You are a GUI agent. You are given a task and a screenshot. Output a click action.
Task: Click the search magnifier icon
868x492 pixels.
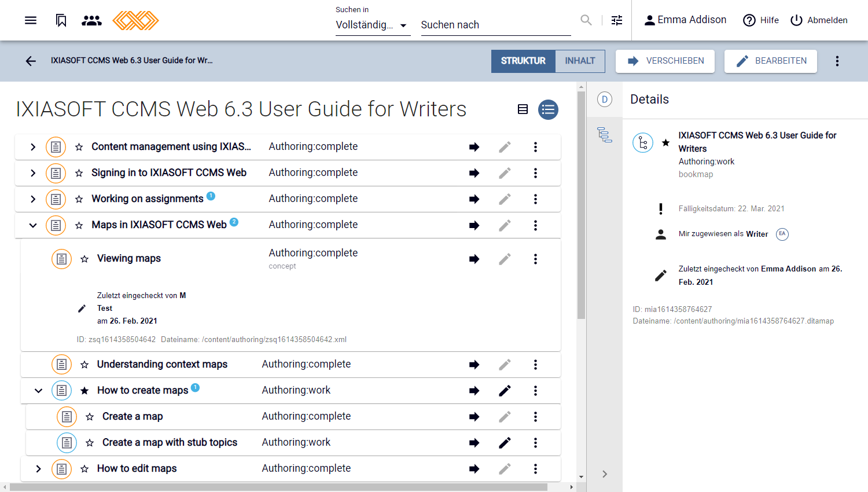[x=586, y=20]
